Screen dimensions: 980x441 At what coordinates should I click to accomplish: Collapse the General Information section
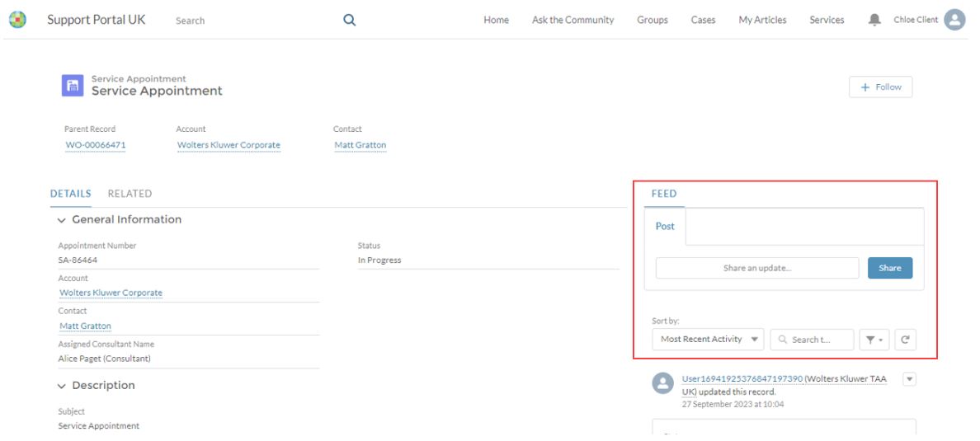61,221
